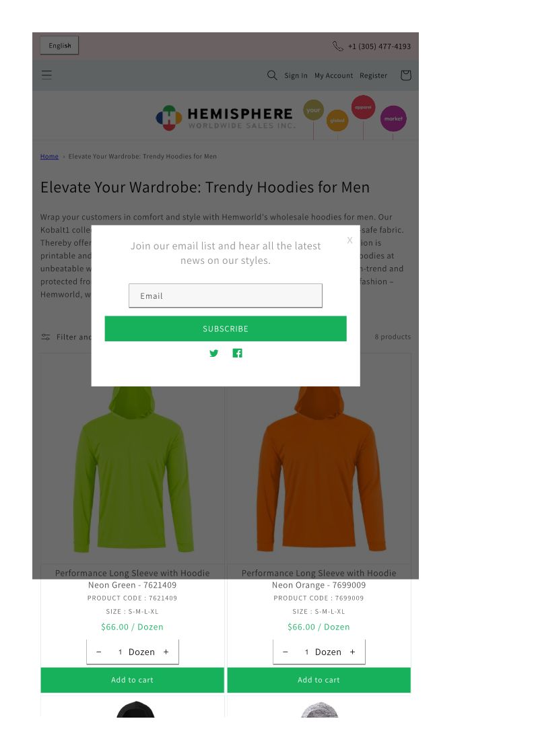Image resolution: width=534 pixels, height=756 pixels.
Task: Follow the Home breadcrumb link
Action: click(49, 156)
